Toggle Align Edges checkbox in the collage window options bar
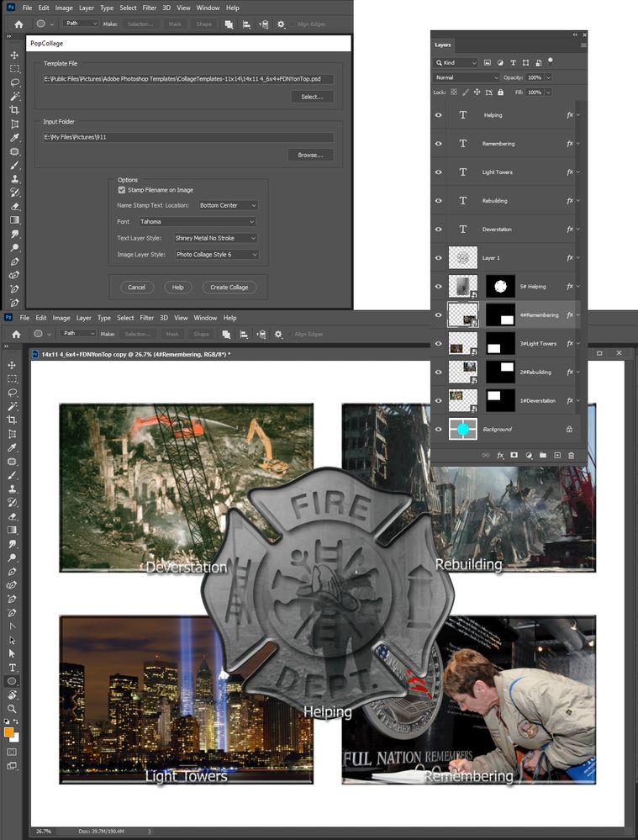Image resolution: width=638 pixels, height=840 pixels. 290,335
